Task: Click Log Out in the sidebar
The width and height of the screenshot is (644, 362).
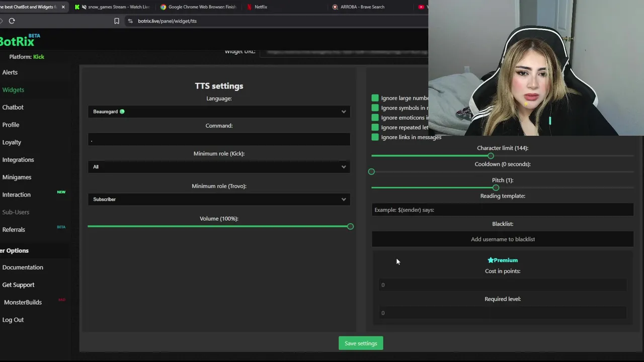Action: click(x=13, y=320)
